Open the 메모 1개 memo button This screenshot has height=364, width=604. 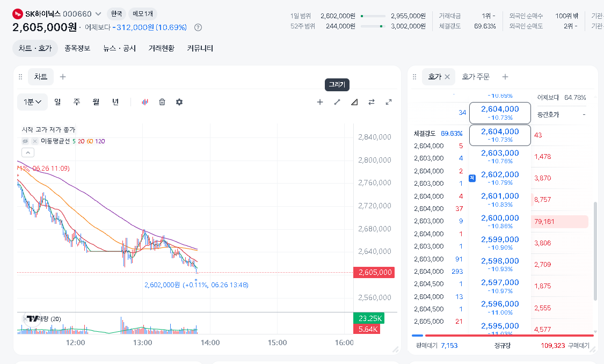[x=142, y=14]
